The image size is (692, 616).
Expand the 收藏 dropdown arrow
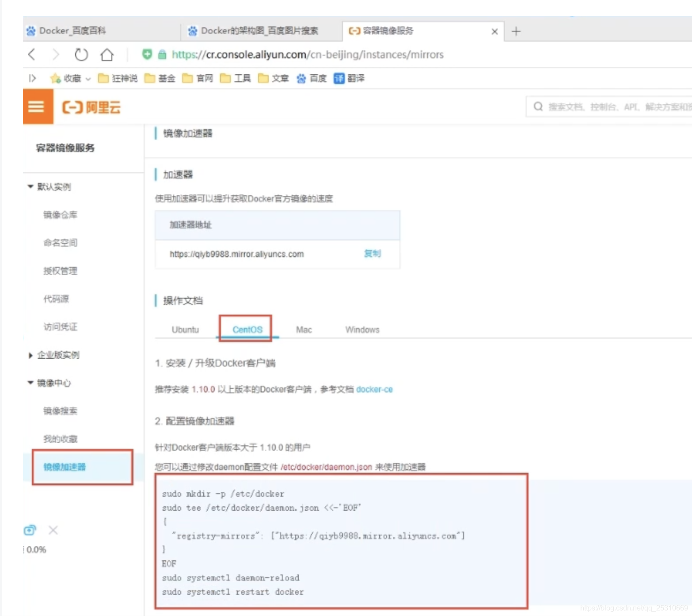88,79
